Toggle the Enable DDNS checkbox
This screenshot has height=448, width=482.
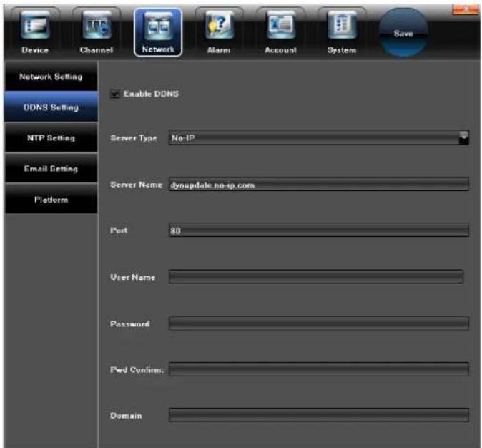click(x=115, y=94)
